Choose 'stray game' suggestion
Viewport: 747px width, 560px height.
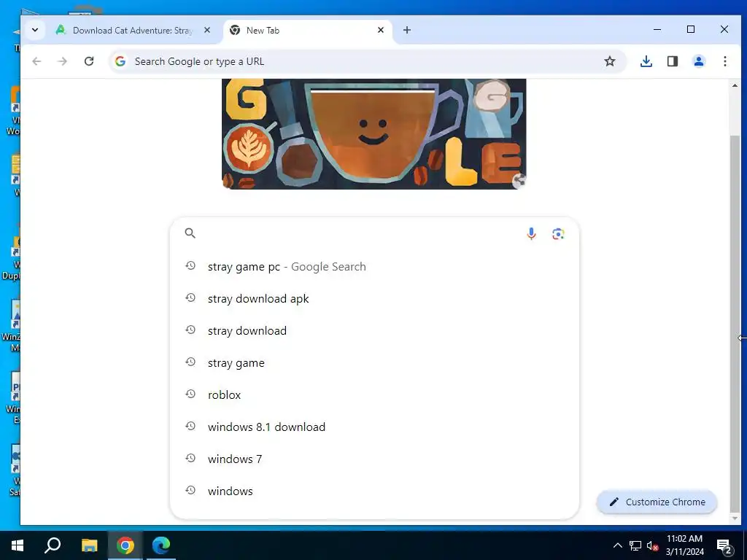pyautogui.click(x=374, y=363)
